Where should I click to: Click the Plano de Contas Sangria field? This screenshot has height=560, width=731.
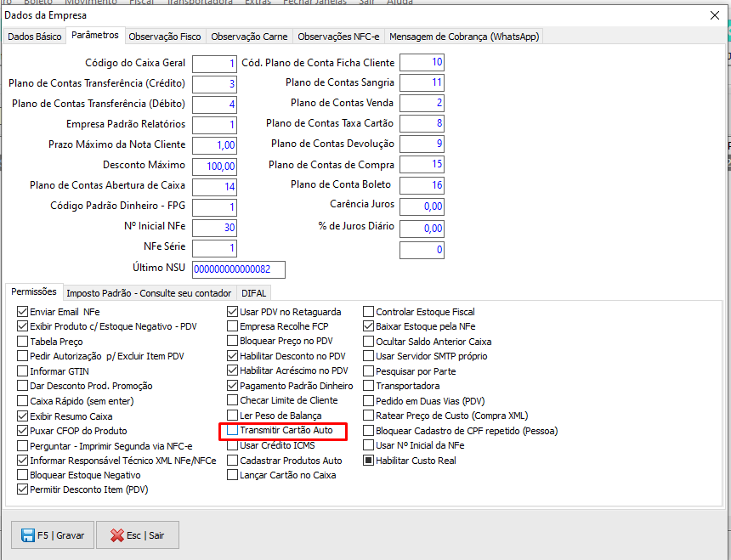(x=422, y=83)
